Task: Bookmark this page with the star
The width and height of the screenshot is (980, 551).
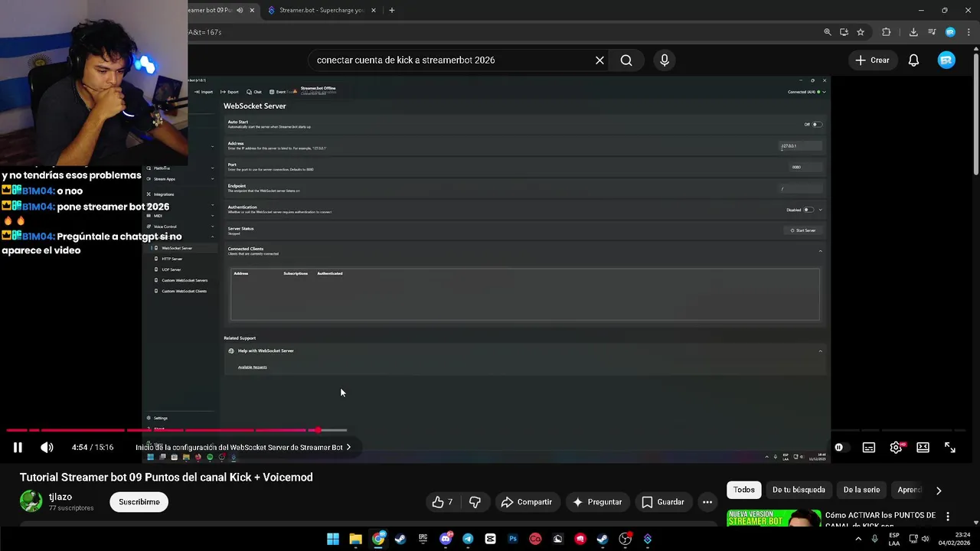Action: 861,32
